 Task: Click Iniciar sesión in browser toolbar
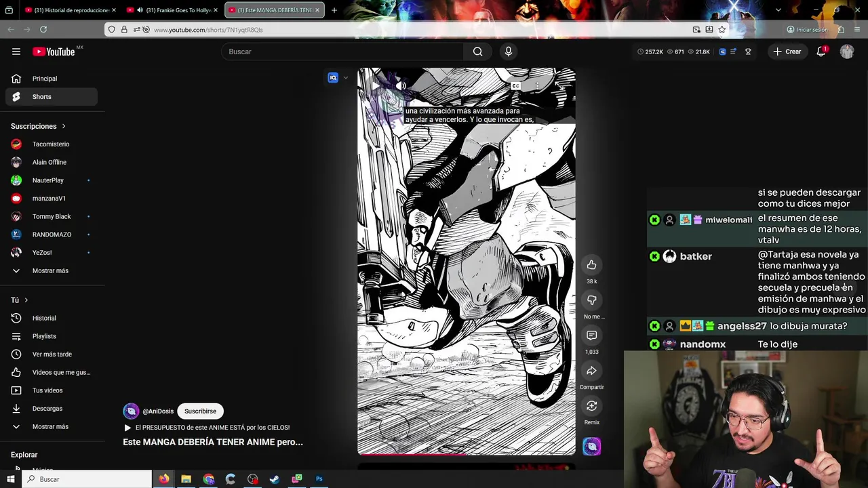[807, 30]
